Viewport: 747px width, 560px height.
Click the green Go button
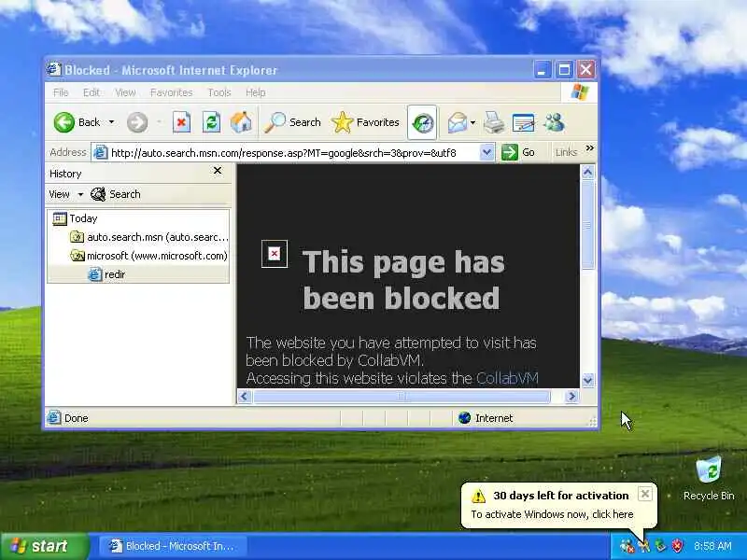(518, 152)
